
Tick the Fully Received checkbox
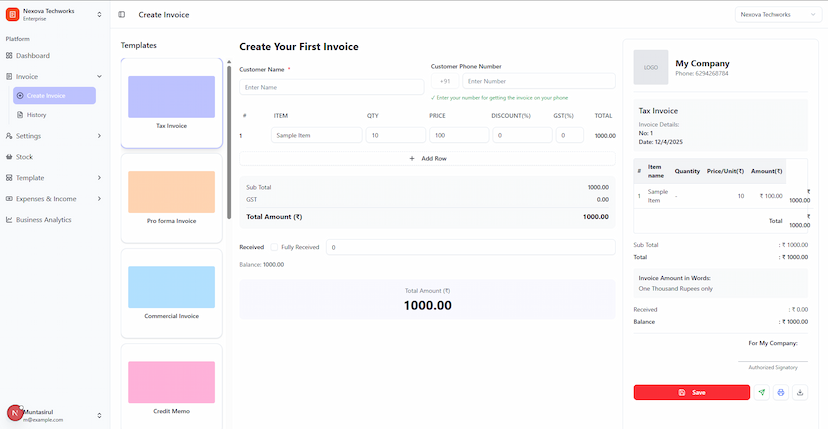click(275, 247)
